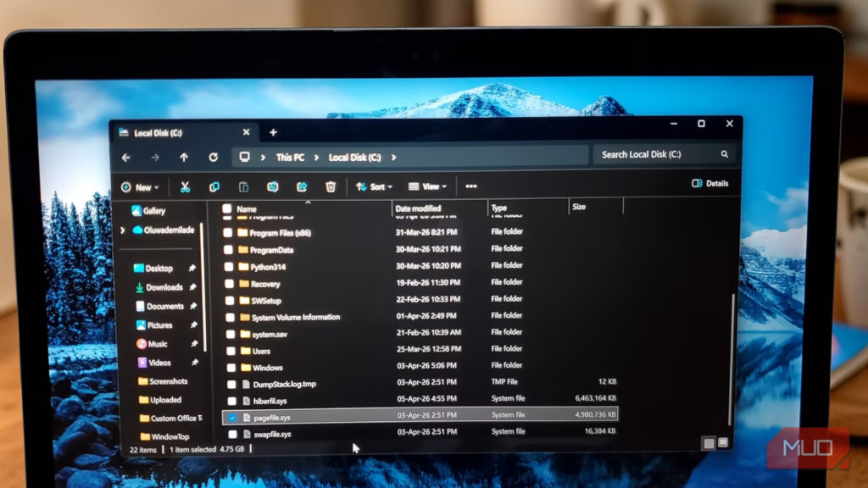868x488 pixels.
Task: Select the Cut icon in the toolbar
Action: pyautogui.click(x=186, y=186)
